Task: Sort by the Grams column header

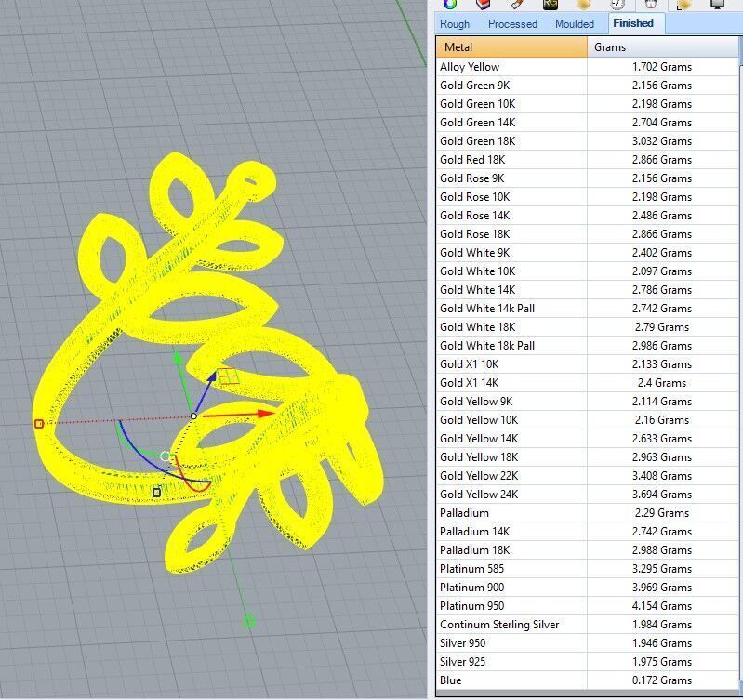Action: pyautogui.click(x=662, y=47)
